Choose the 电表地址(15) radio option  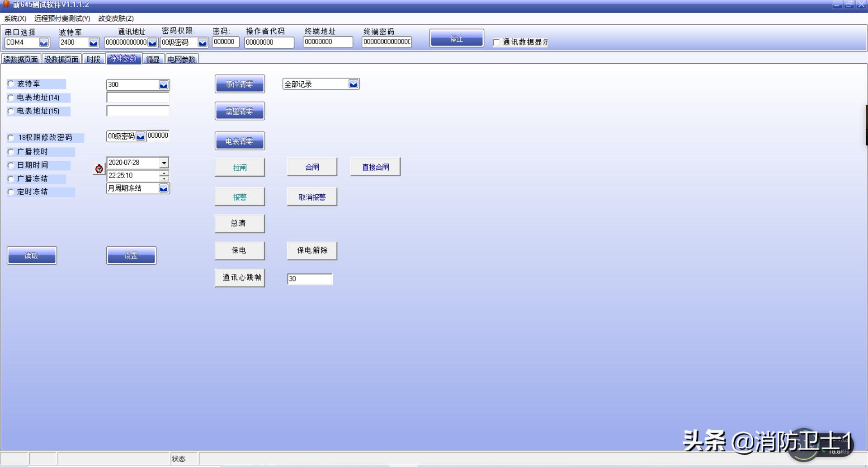tap(11, 111)
